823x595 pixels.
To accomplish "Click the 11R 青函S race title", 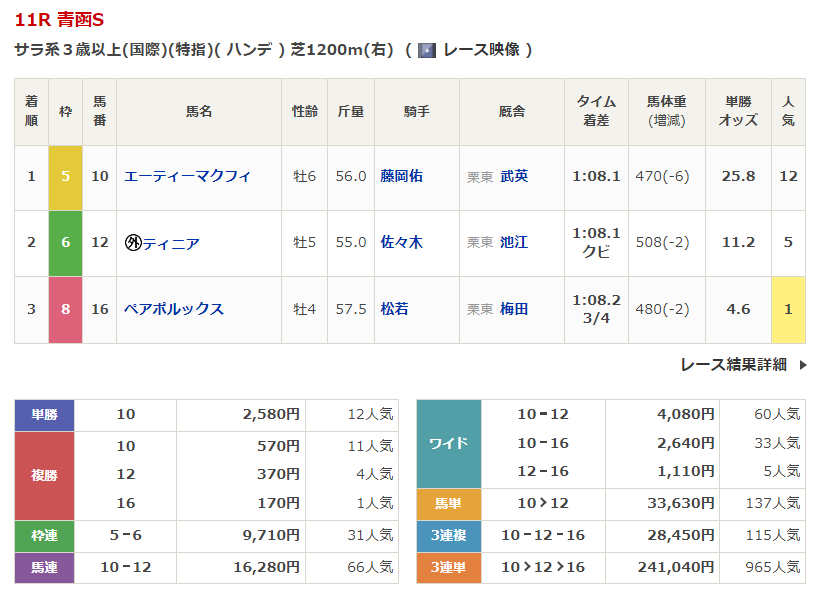I will (59, 20).
